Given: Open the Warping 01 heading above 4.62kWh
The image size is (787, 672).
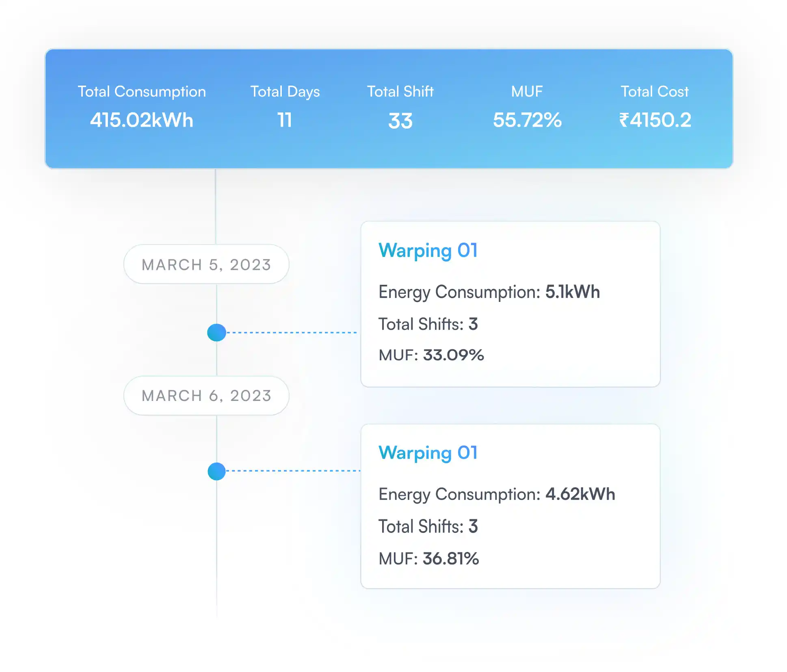Looking at the screenshot, I should 428,453.
